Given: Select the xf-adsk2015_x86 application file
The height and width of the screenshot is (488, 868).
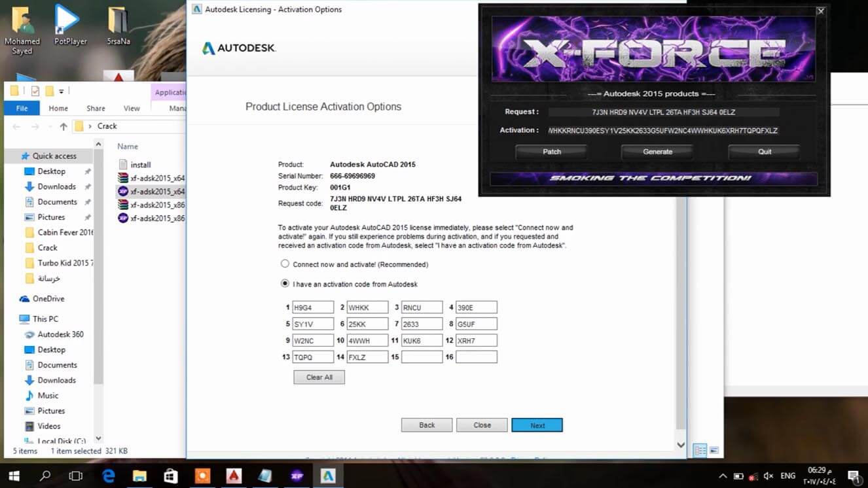Looking at the screenshot, I should point(151,218).
